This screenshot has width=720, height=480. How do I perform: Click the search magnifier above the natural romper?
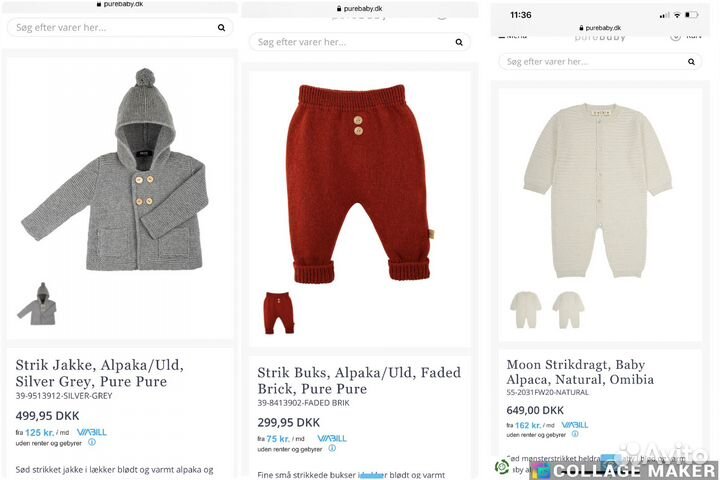coord(690,61)
